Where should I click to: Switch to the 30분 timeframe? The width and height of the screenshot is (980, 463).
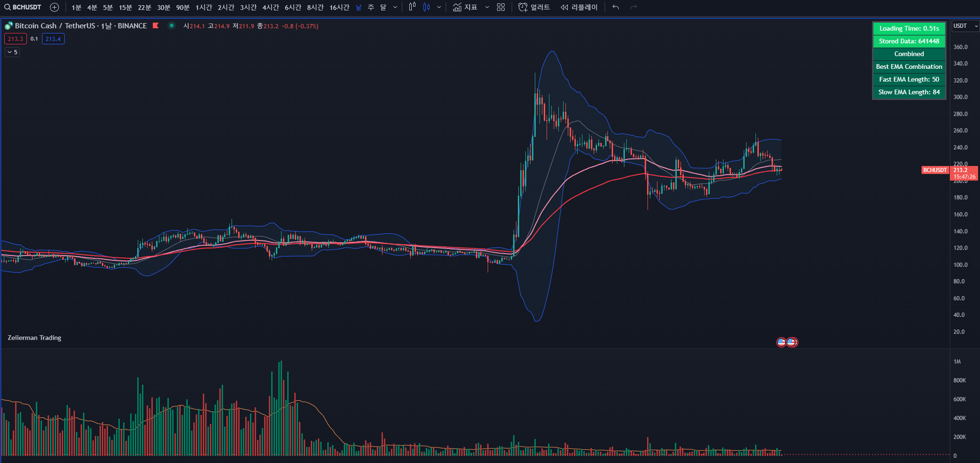(164, 7)
